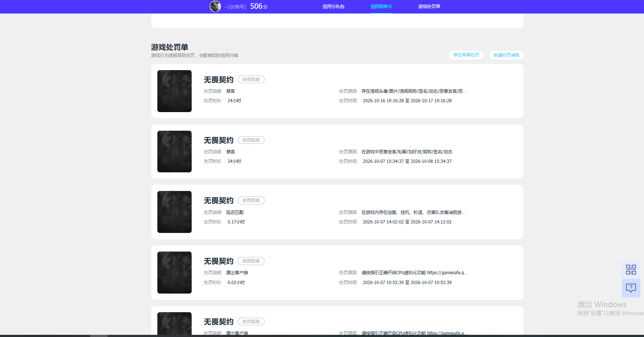The image size is (644, 337).
Task: Open the QR code icon on right
Action: [x=631, y=270]
